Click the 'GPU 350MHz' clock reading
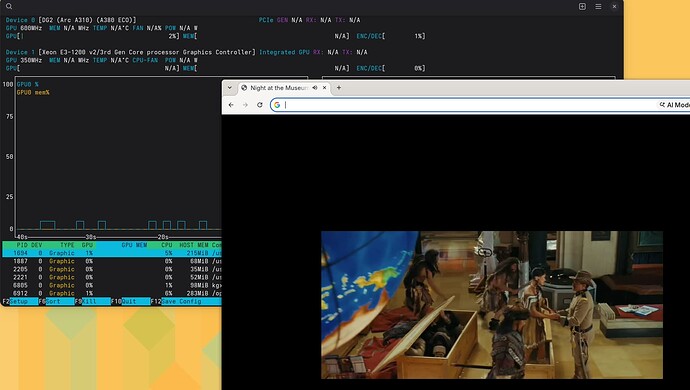The width and height of the screenshot is (690, 390). tap(24, 60)
